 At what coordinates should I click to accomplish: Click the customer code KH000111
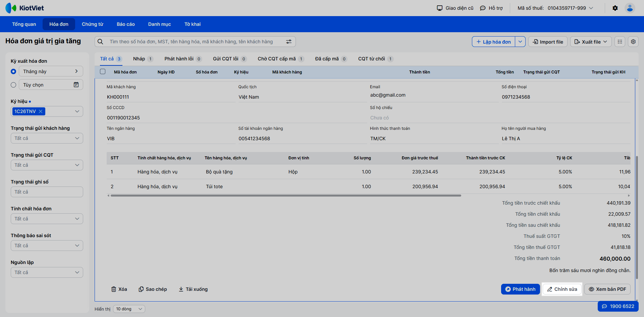pyautogui.click(x=118, y=97)
